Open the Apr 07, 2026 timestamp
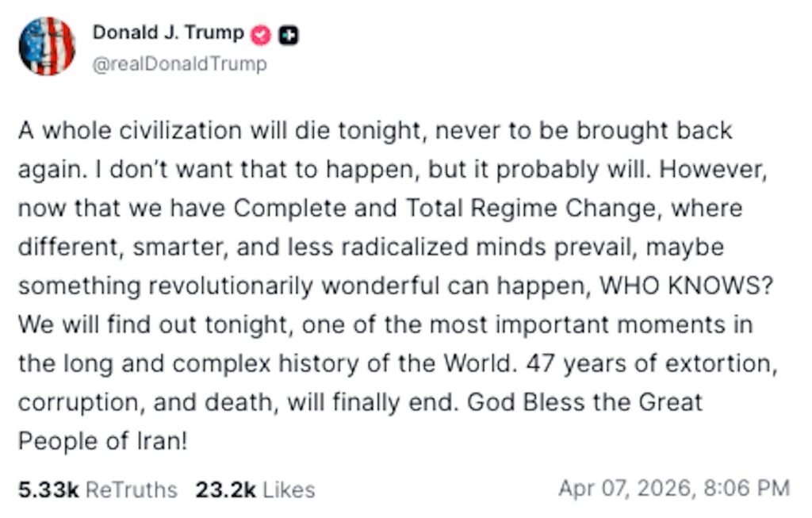The height and width of the screenshot is (518, 812). pos(626,488)
